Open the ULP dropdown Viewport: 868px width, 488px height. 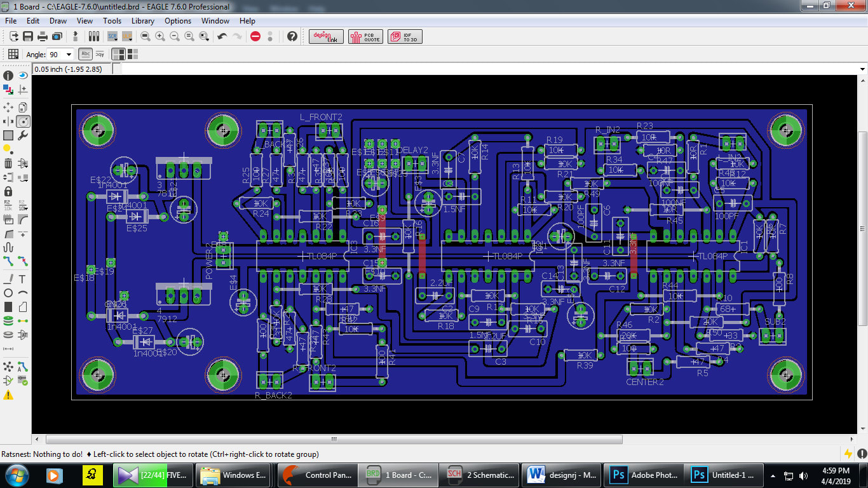127,36
